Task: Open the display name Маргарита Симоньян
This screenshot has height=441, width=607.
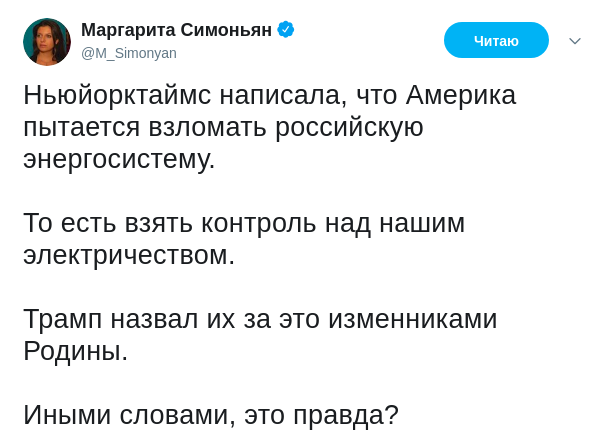Action: pos(176,30)
